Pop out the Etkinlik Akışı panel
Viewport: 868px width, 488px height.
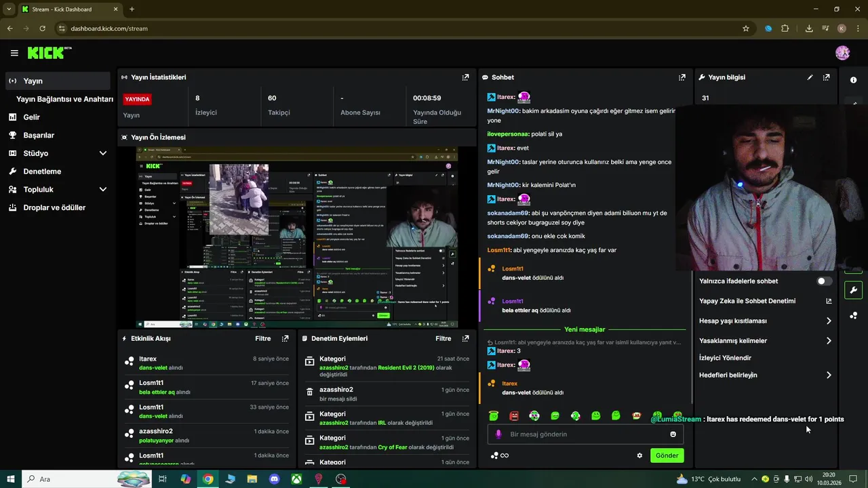click(x=285, y=338)
